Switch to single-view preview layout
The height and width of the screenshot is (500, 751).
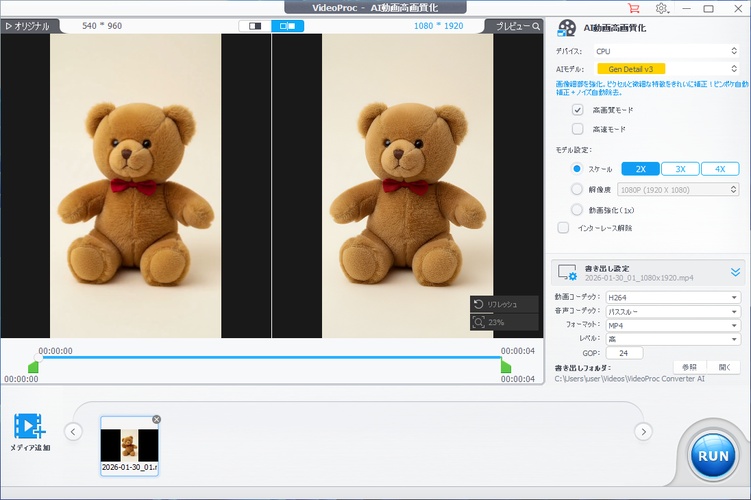coord(255,26)
